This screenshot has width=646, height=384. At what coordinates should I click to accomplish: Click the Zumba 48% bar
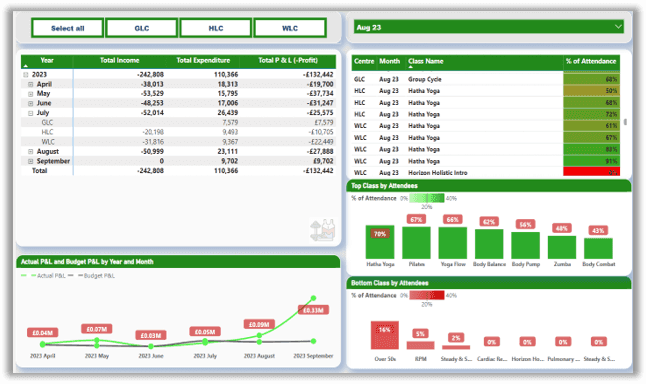(562, 247)
